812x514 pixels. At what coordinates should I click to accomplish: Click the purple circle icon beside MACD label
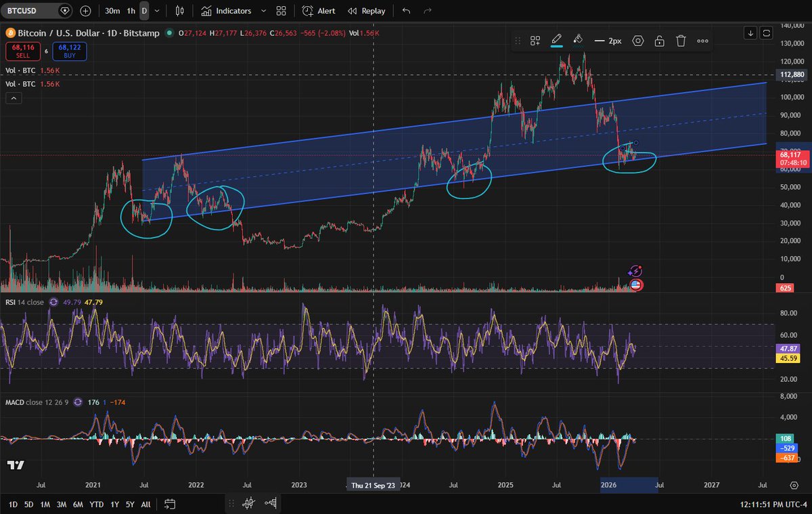coord(78,402)
